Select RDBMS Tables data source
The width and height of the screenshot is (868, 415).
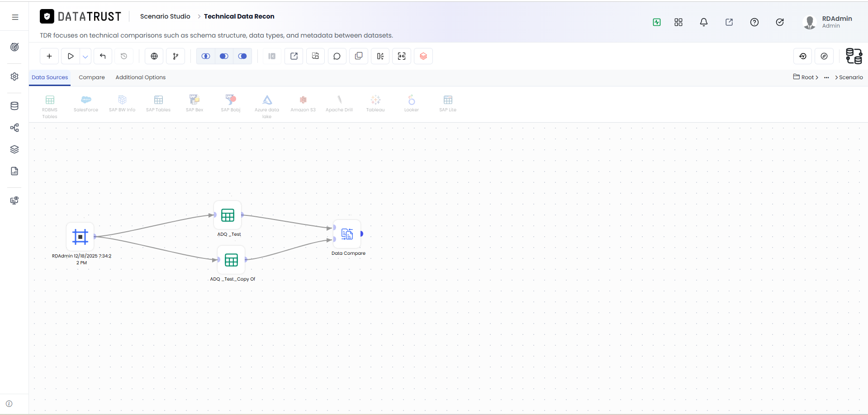click(50, 106)
